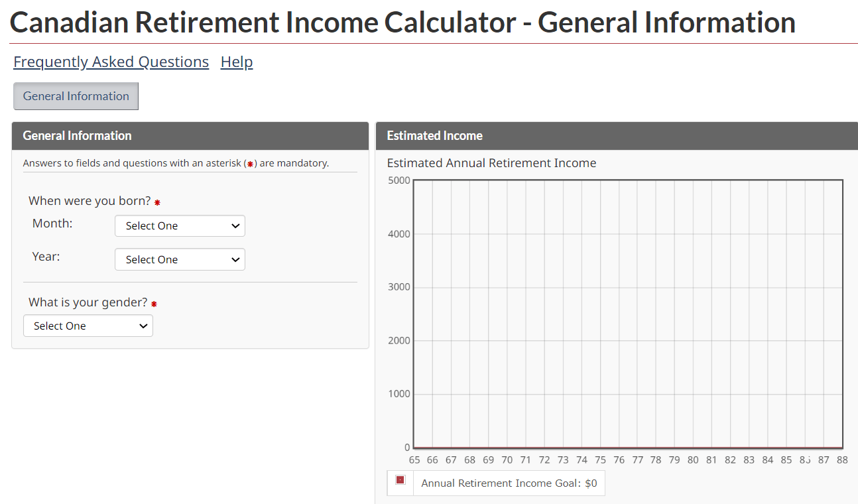Click the Estimated Income panel header
This screenshot has height=504, width=858.
(434, 136)
